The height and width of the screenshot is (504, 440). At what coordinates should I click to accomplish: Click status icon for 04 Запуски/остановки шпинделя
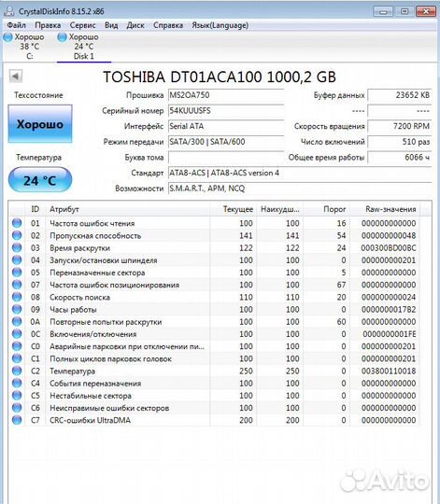point(17,260)
